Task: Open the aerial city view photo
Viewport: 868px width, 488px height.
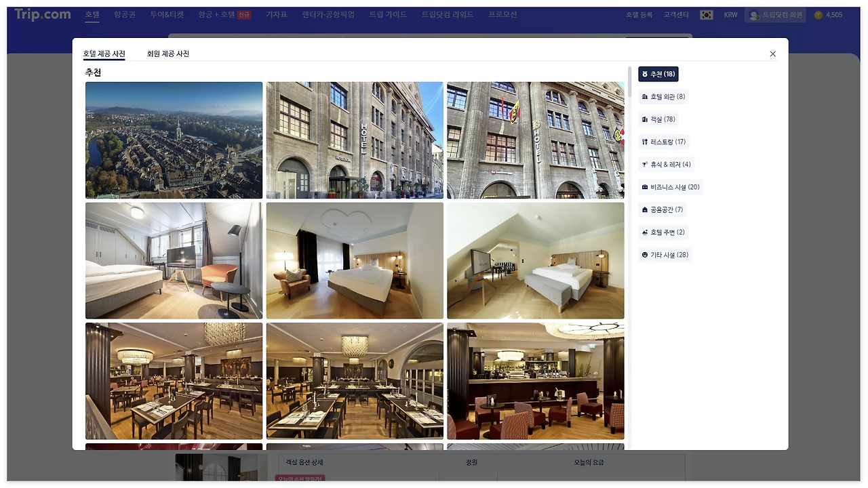Action: (174, 140)
